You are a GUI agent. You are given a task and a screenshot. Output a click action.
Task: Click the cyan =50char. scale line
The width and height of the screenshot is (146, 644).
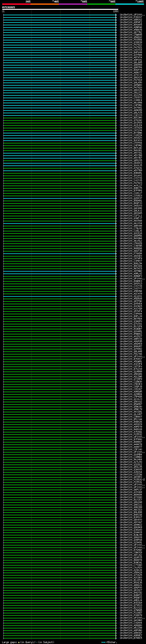(104, 642)
